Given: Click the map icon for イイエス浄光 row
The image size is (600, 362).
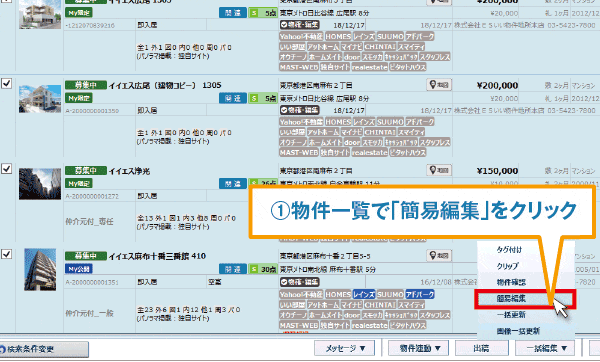Looking at the screenshot, I should (x=439, y=170).
